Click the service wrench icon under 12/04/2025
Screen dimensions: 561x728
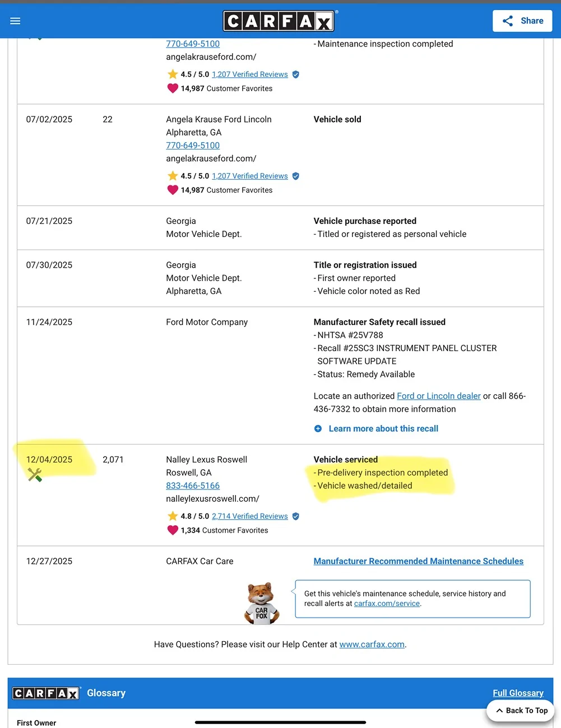(x=35, y=475)
